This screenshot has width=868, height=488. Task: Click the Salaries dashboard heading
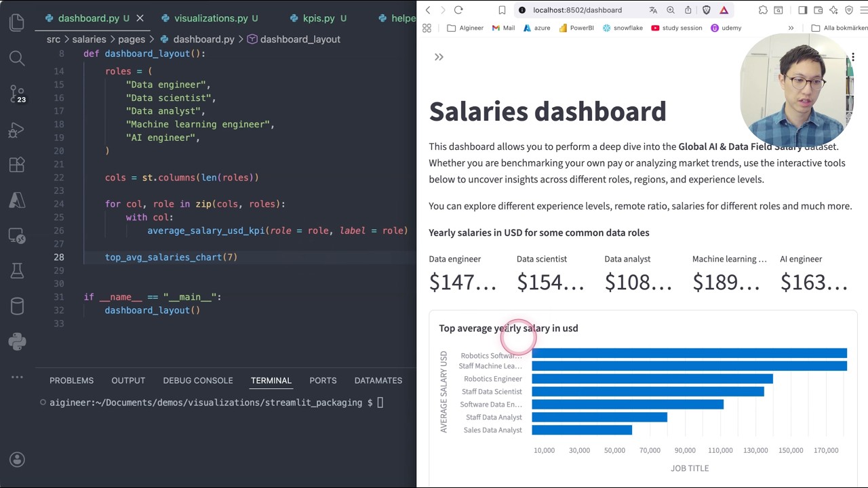click(x=547, y=111)
